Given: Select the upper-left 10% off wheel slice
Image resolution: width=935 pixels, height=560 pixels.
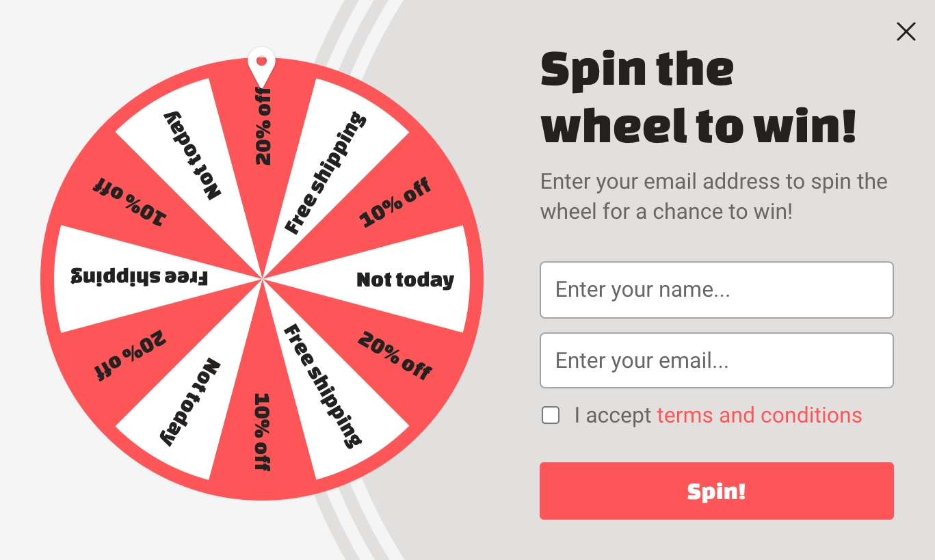Looking at the screenshot, I should pos(129,202).
